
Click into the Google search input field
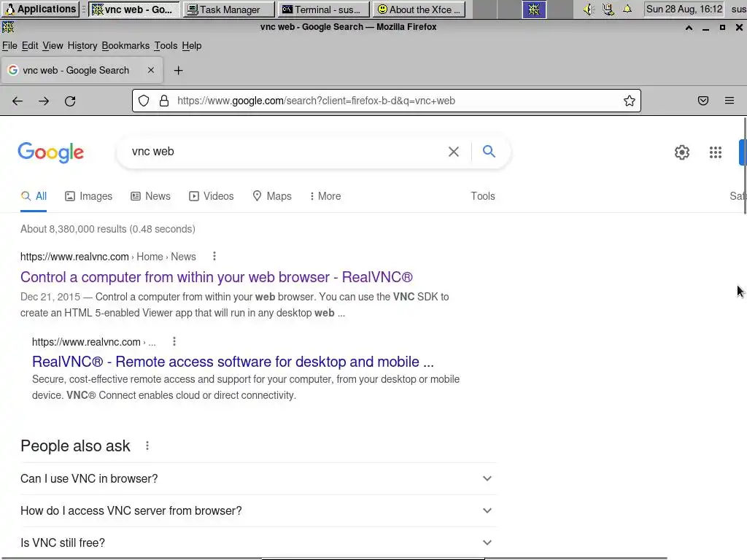pos(286,152)
